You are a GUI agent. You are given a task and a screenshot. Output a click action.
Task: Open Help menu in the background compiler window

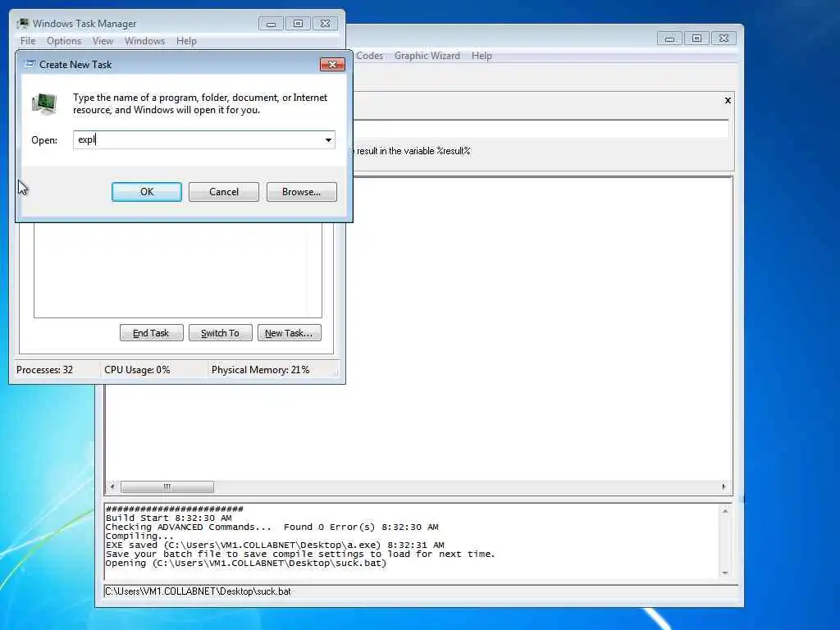click(482, 56)
